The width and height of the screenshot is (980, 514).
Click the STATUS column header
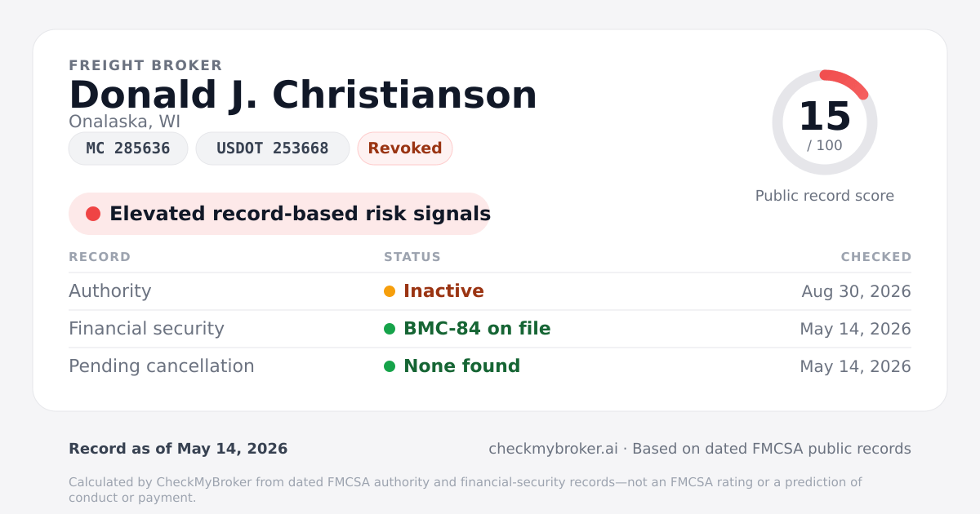pos(412,257)
